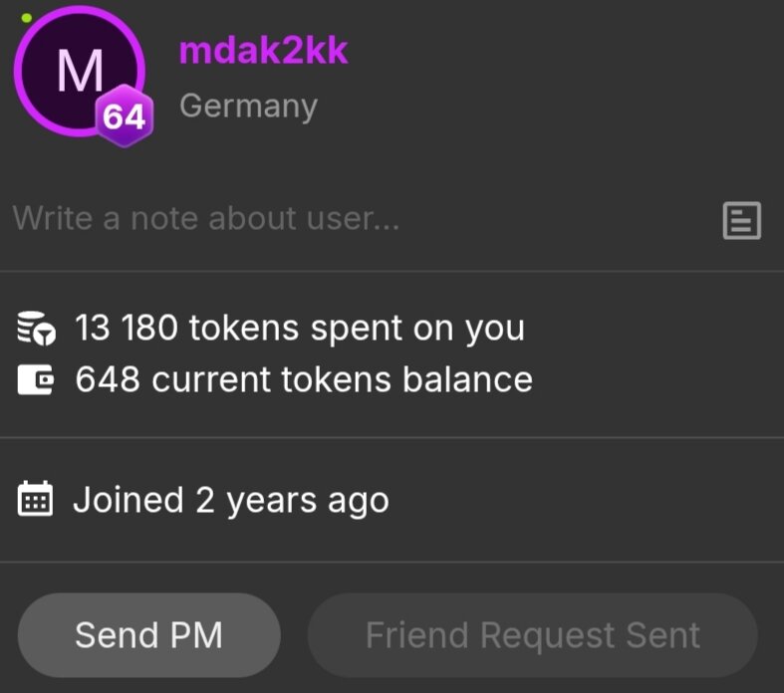The width and height of the screenshot is (784, 693).
Task: Click the divider line under the note field
Action: pos(392,271)
